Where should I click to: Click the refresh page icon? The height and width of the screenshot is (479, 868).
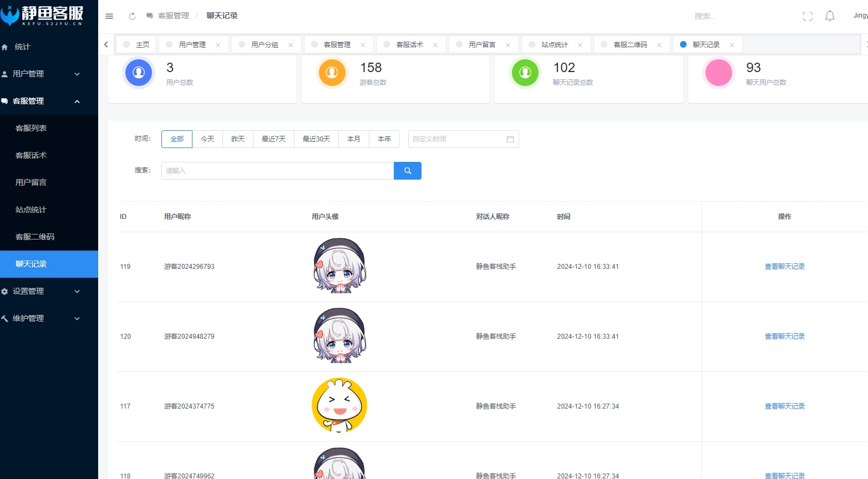(x=132, y=16)
